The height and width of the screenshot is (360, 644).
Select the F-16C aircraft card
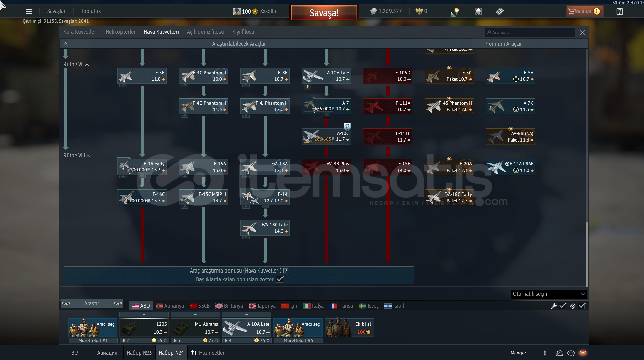point(142,197)
